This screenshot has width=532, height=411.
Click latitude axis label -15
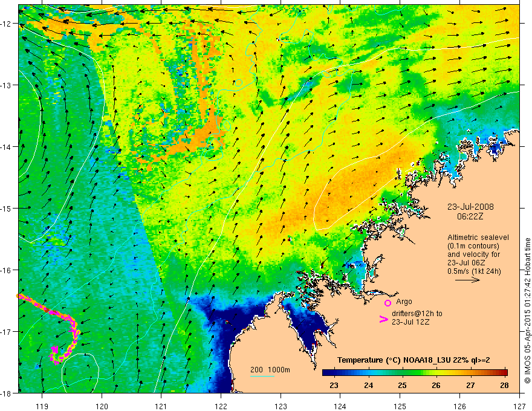pos(6,208)
